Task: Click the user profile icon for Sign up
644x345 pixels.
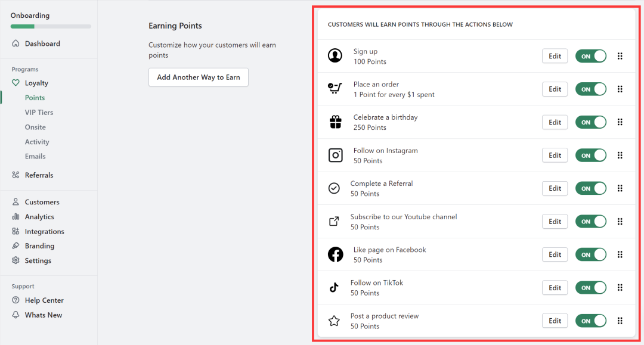Action: coord(335,56)
